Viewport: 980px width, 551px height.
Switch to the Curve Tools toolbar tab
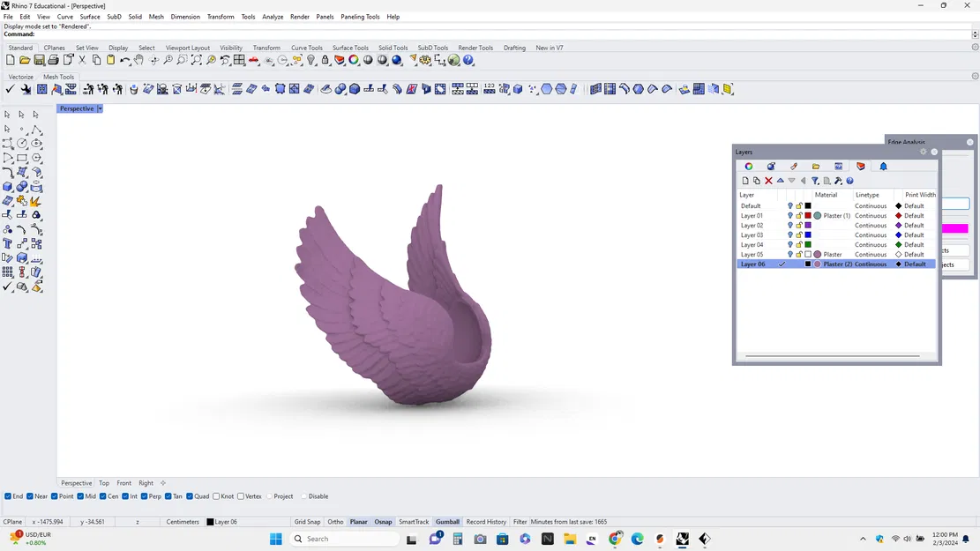(307, 48)
